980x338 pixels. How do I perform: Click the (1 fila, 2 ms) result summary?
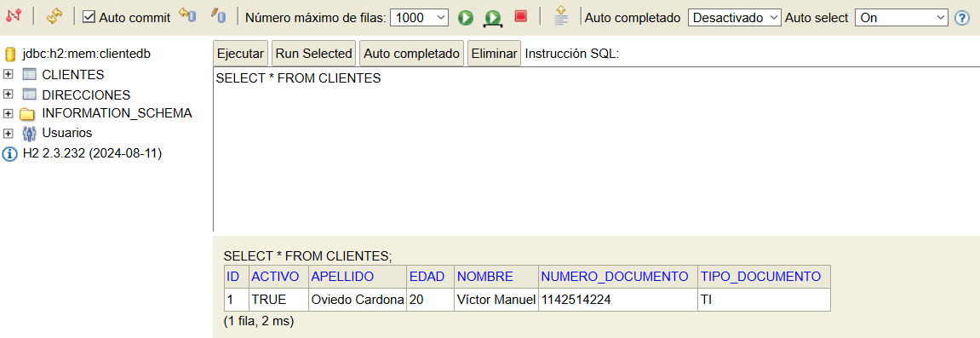(x=259, y=321)
